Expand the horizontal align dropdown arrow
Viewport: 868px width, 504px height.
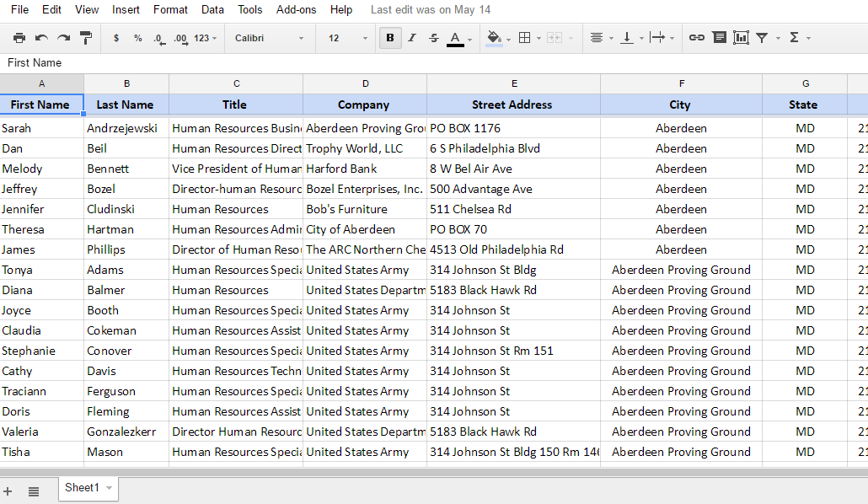pos(611,38)
